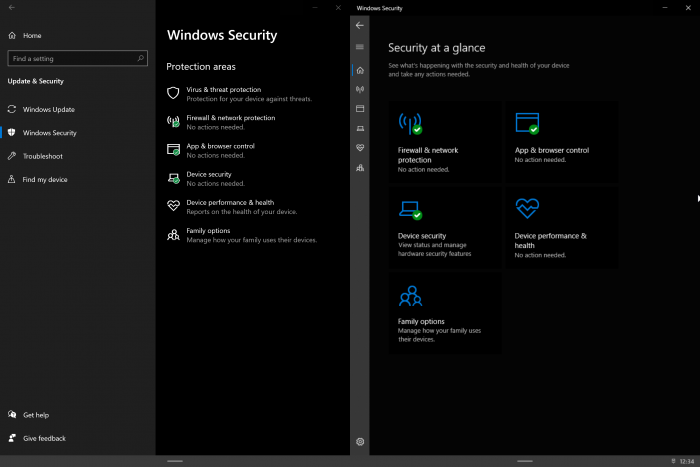Select Troubleshoot in Settings sidebar
The width and height of the screenshot is (700, 467).
[x=42, y=156]
